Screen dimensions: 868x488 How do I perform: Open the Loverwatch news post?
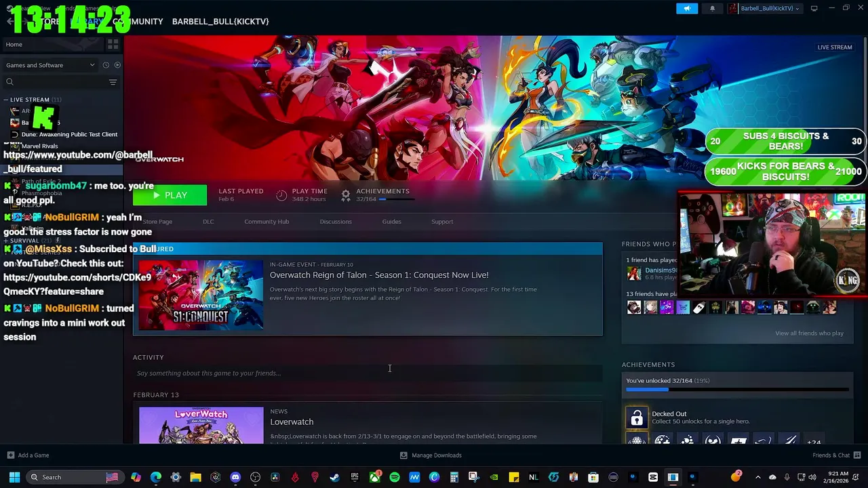click(292, 422)
